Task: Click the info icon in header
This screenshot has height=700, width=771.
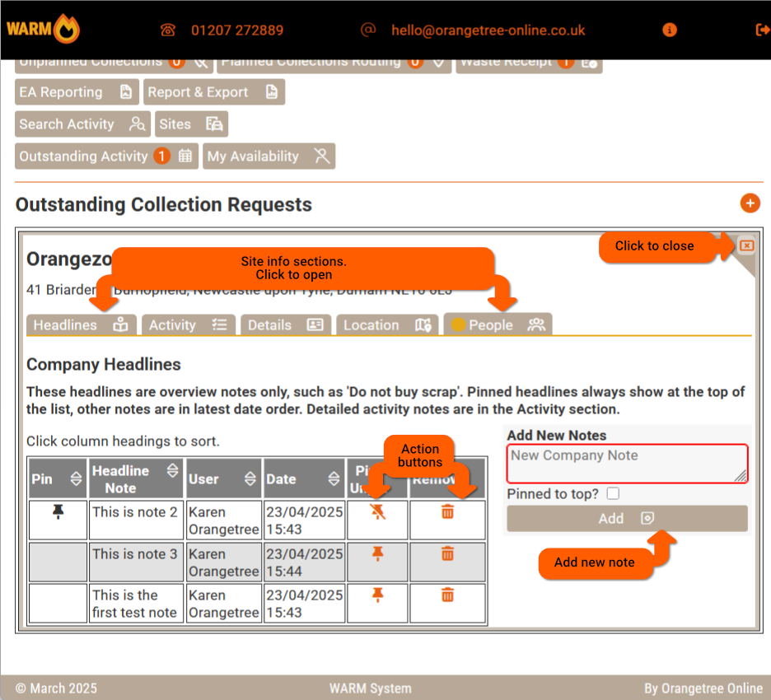Action: [x=670, y=30]
